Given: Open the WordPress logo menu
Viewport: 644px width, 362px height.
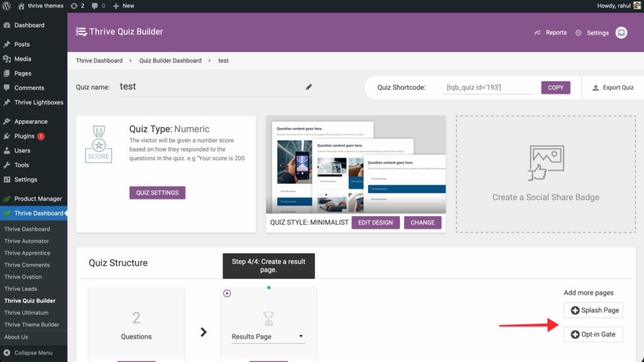Looking at the screenshot, I should click(7, 6).
